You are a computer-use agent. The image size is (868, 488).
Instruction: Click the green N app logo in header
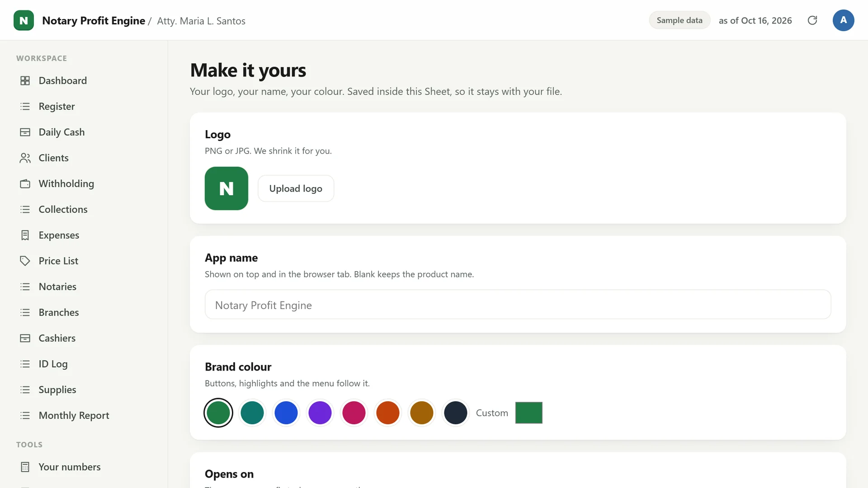[x=24, y=20]
